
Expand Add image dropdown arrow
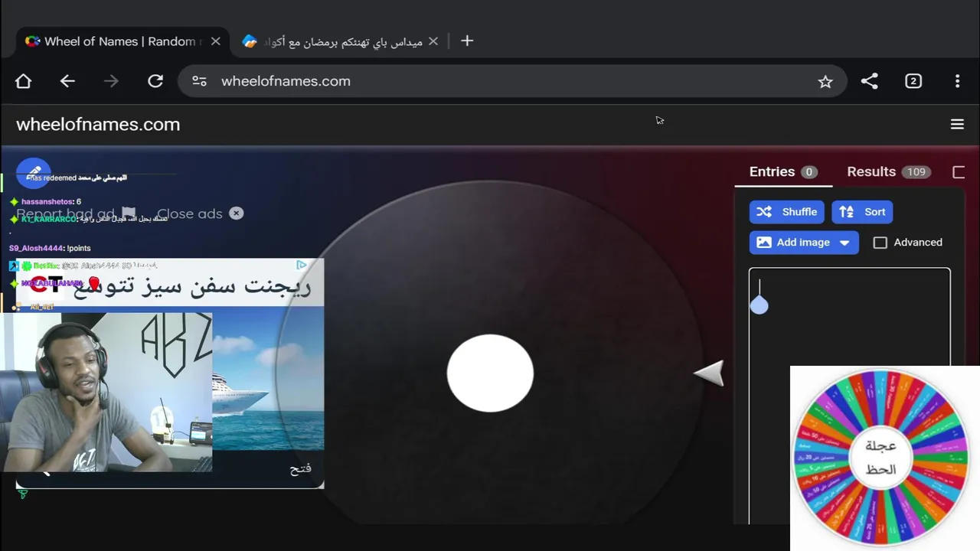[x=844, y=243]
